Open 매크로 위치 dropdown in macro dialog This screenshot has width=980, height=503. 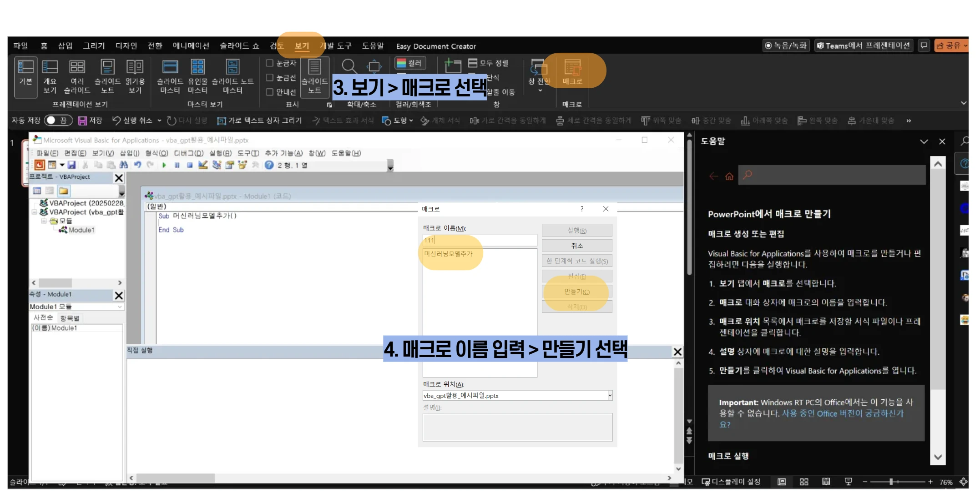click(610, 396)
